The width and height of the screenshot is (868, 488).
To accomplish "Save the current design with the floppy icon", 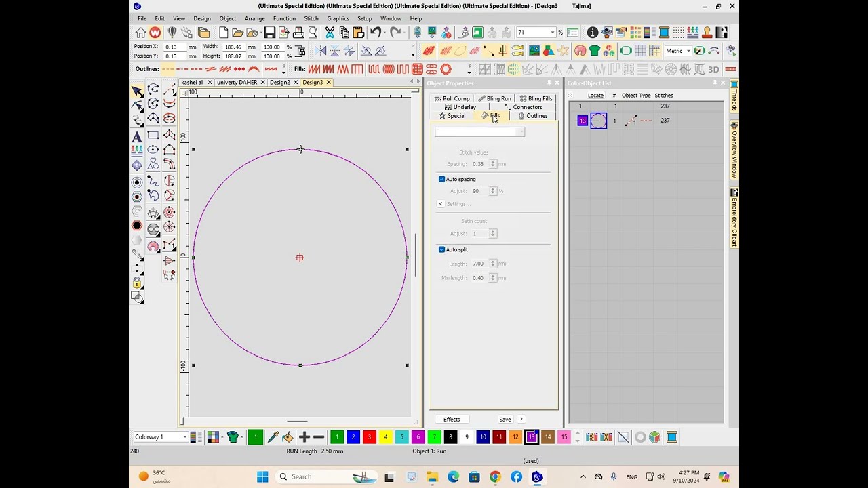I will pos(269,33).
